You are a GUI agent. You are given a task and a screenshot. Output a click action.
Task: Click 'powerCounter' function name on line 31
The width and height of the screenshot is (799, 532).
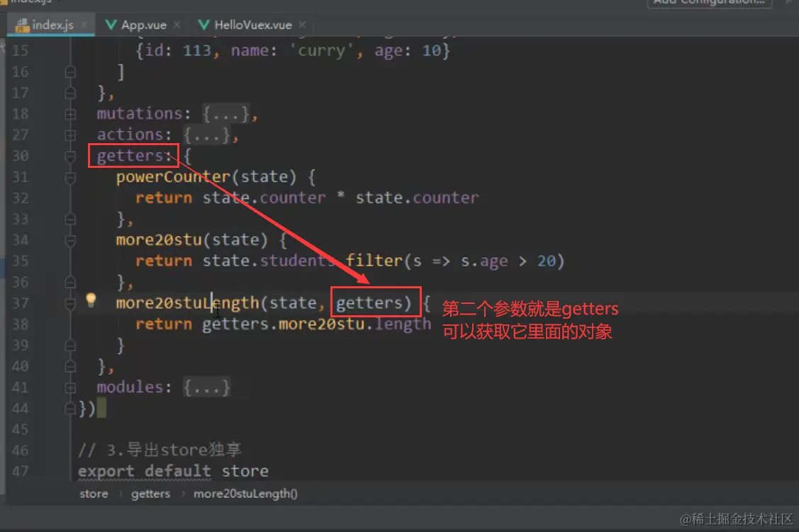pos(173,176)
